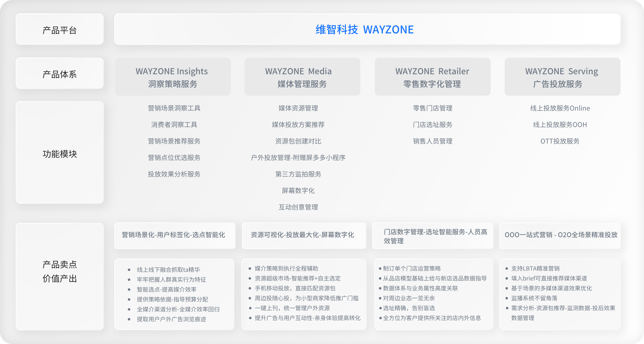The image size is (644, 344).
Task: Open the WAYZONE Retailer 零售数字化管理 card
Action: (x=432, y=77)
